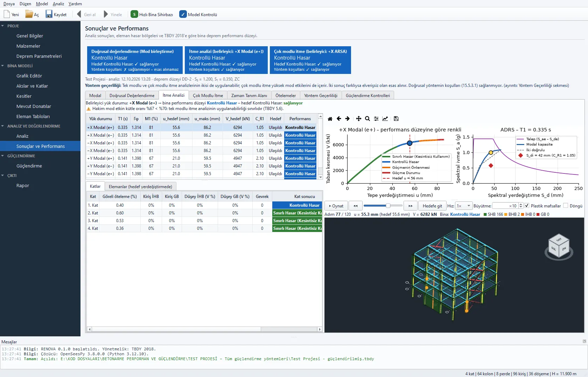Viewport: 588px width, 377px height.
Task: Open plot subplot configuration sliders
Action: pyautogui.click(x=376, y=119)
